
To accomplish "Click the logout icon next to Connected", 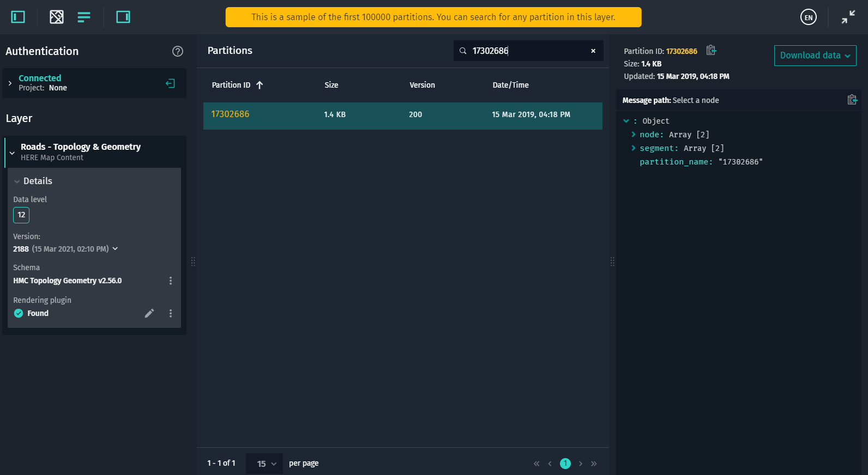I will coord(170,83).
